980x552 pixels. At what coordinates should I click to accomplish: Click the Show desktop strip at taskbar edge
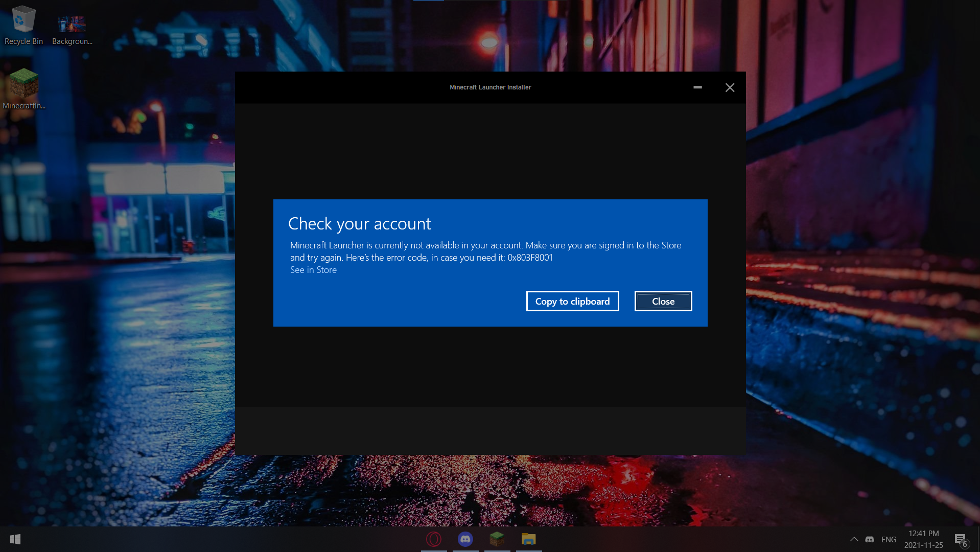978,539
